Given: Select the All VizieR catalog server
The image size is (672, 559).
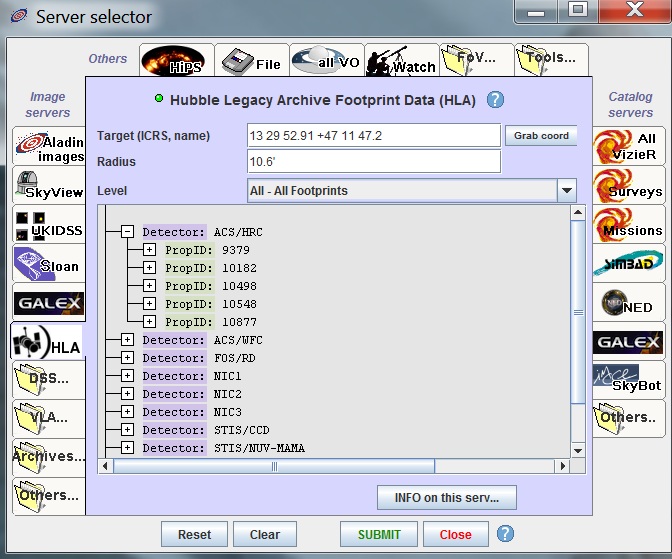Looking at the screenshot, I should coord(629,146).
